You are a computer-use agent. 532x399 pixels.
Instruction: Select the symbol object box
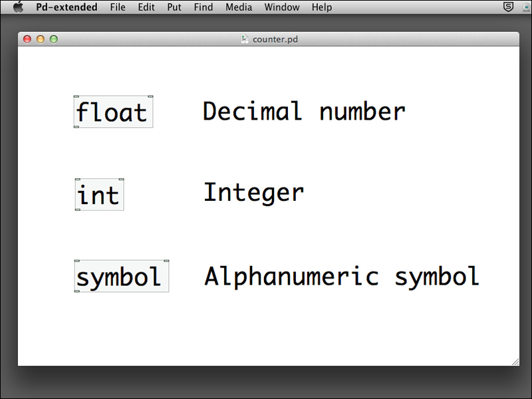(121, 277)
